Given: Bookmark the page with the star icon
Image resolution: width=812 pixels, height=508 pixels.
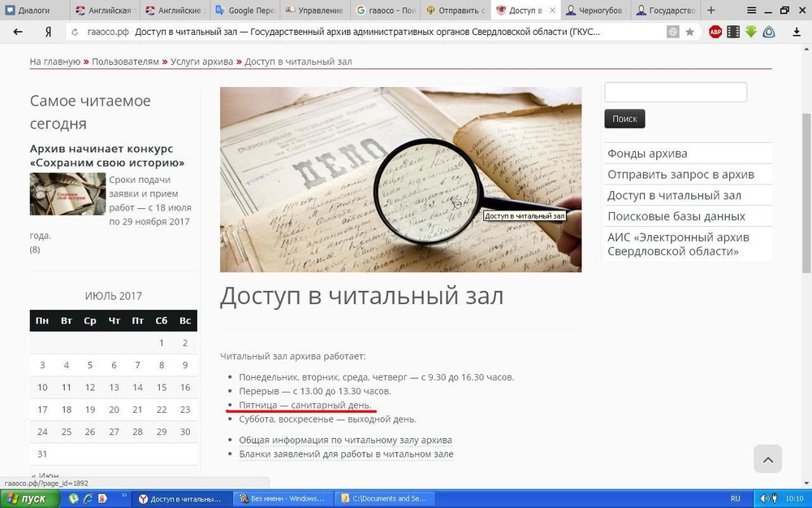Looking at the screenshot, I should (x=689, y=33).
